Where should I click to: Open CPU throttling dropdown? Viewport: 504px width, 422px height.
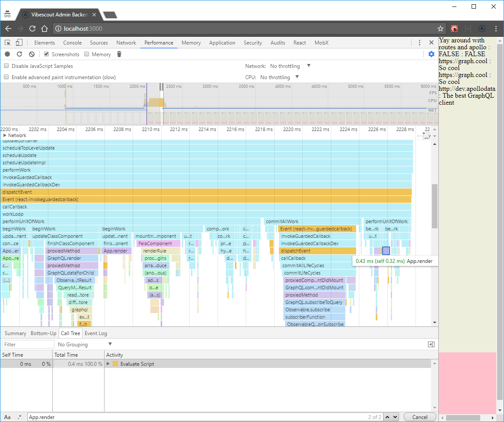click(280, 77)
